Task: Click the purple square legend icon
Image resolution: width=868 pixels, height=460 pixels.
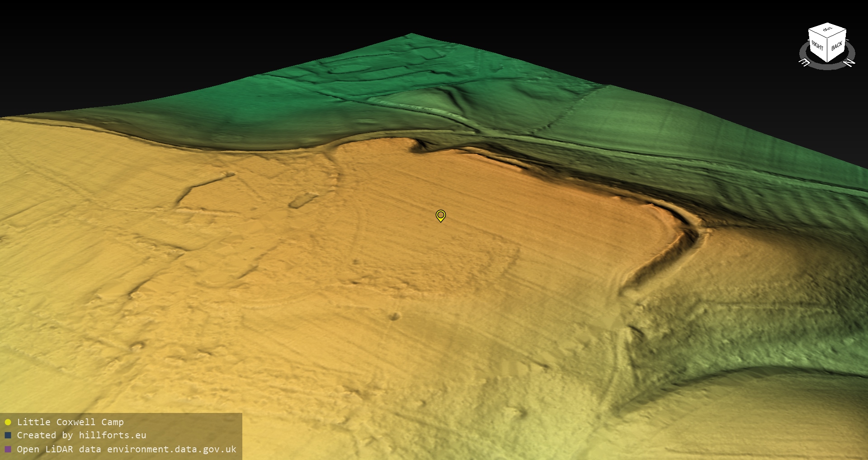Action: 8,449
